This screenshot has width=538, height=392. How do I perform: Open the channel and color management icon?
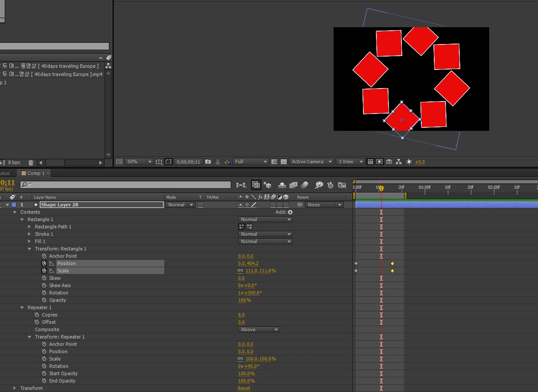tap(227, 162)
